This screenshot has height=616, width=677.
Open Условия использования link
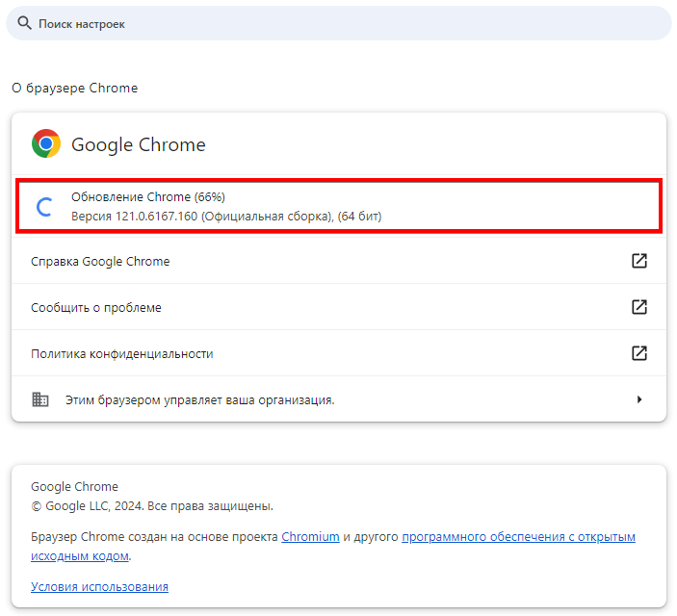click(x=99, y=587)
